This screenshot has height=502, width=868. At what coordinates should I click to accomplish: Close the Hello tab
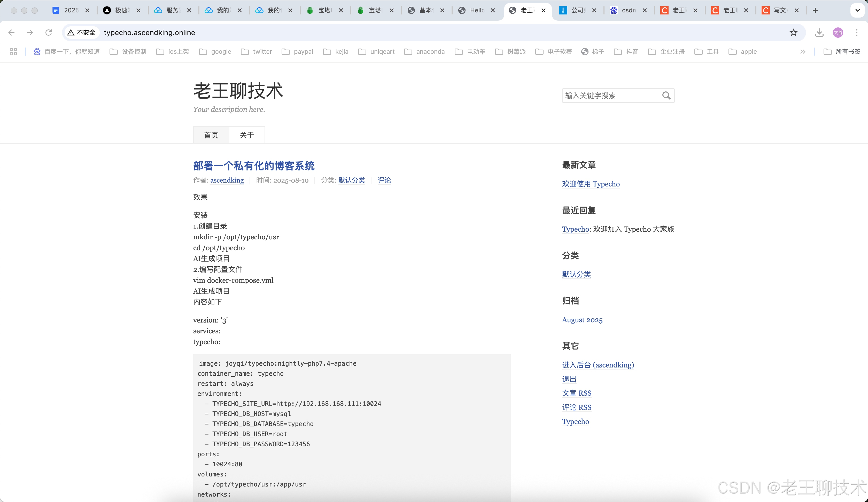click(493, 10)
